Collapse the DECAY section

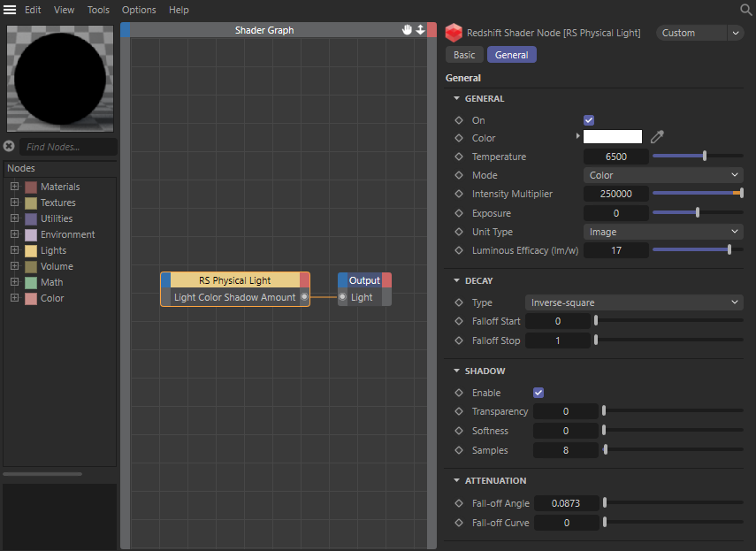pyautogui.click(x=456, y=280)
